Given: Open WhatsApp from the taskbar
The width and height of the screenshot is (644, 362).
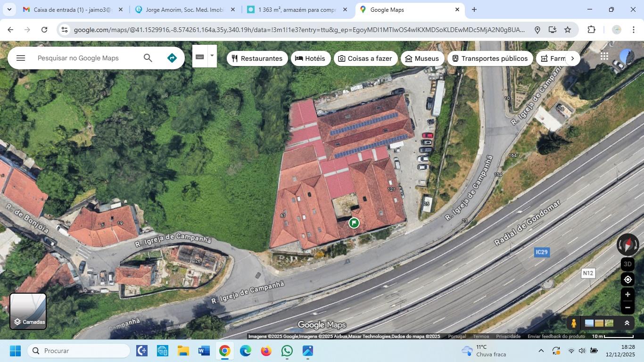Looking at the screenshot, I should pos(287,351).
